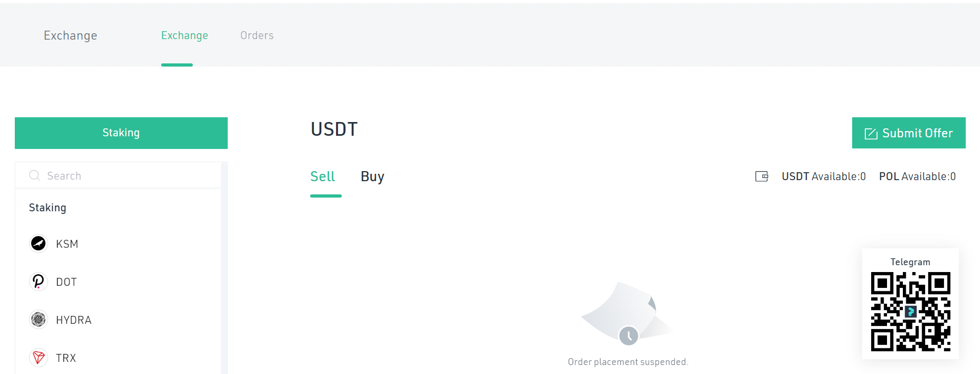This screenshot has height=374, width=980.
Task: Select the Buy tab
Action: pyautogui.click(x=372, y=176)
